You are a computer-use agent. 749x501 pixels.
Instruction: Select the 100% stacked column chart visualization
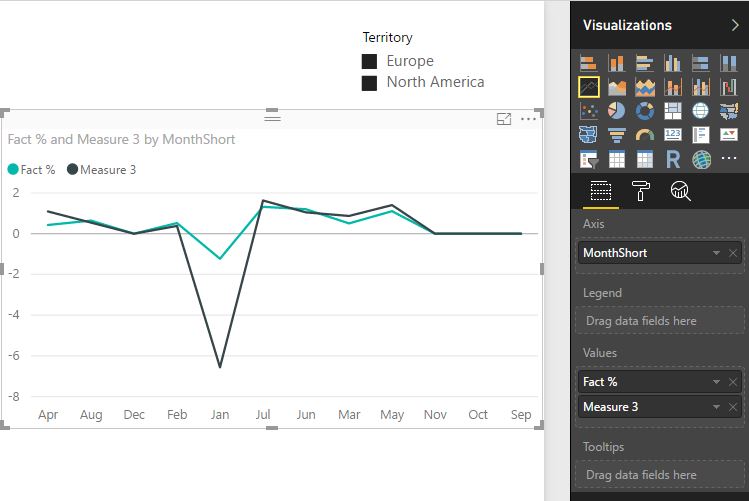(x=728, y=63)
